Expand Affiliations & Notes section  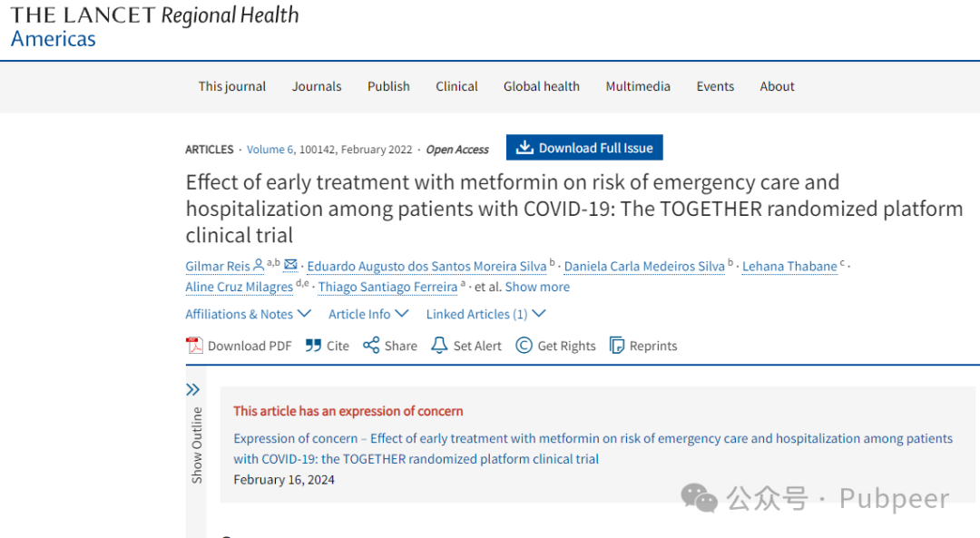248,314
